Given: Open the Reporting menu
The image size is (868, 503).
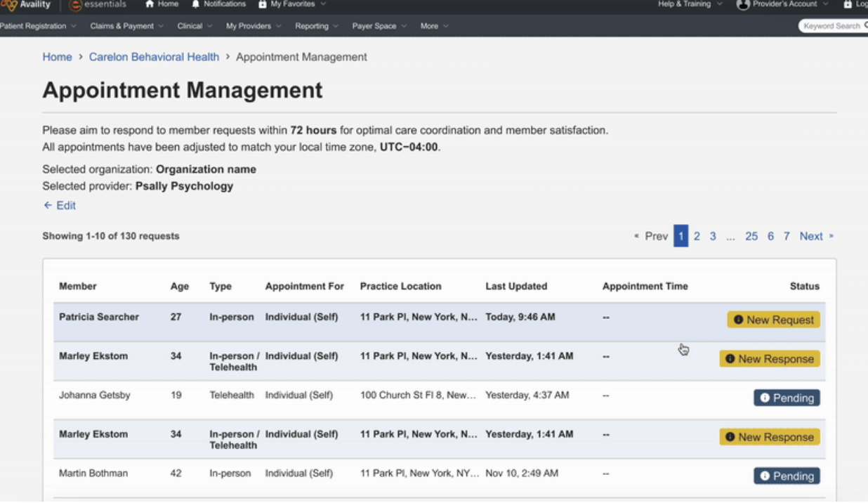Looking at the screenshot, I should pos(316,26).
